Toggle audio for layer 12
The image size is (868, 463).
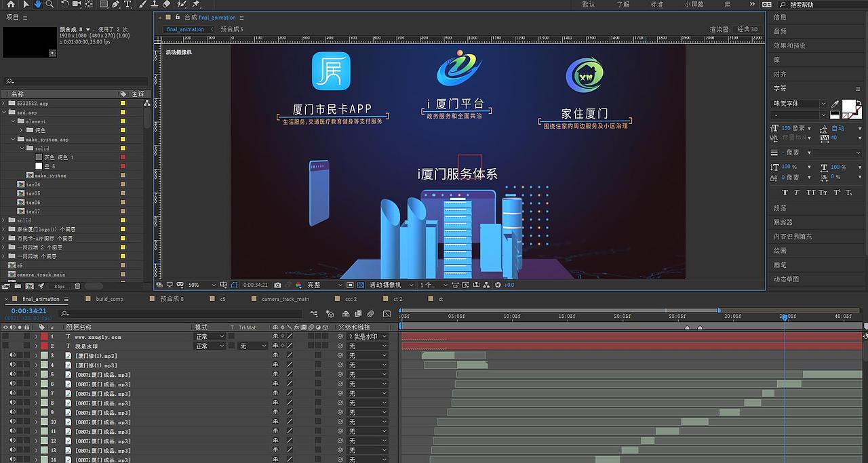[12, 441]
